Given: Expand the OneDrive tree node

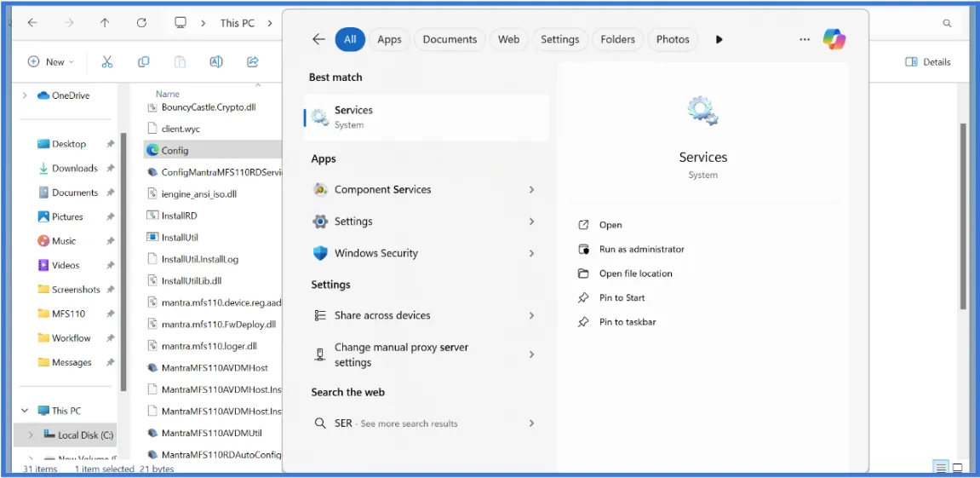Looking at the screenshot, I should pos(25,95).
